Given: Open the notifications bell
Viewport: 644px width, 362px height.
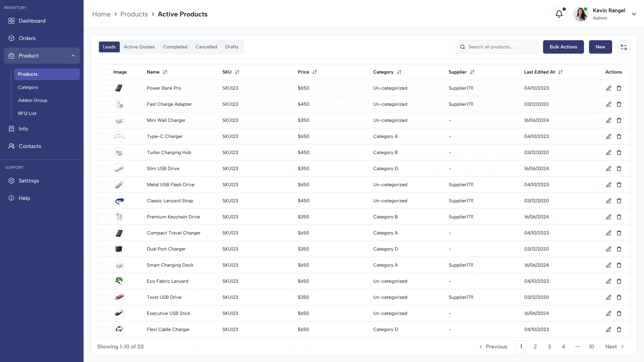Looking at the screenshot, I should click(x=559, y=14).
